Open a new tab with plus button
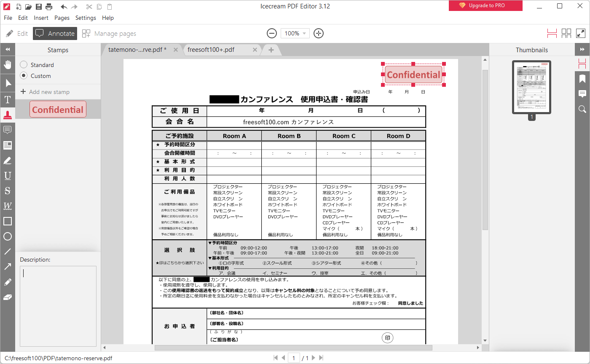 (x=271, y=50)
